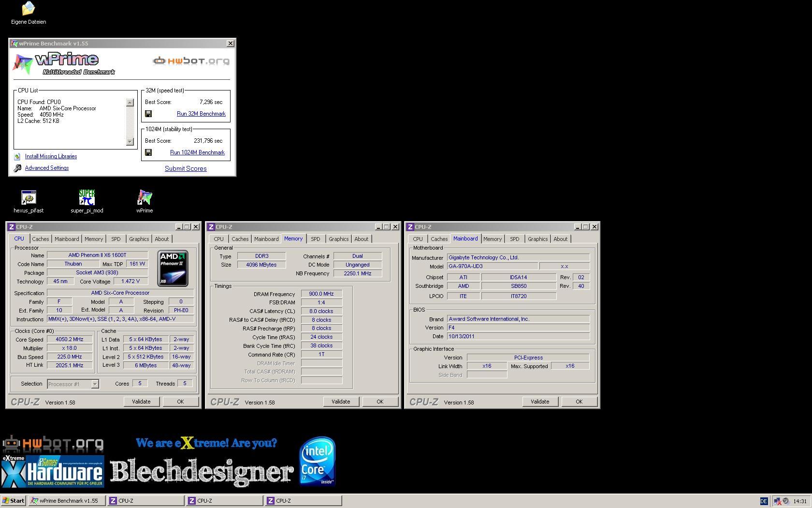Click the language indicator DE in system tray
Viewport: 812px width, 508px height.
pos(764,501)
